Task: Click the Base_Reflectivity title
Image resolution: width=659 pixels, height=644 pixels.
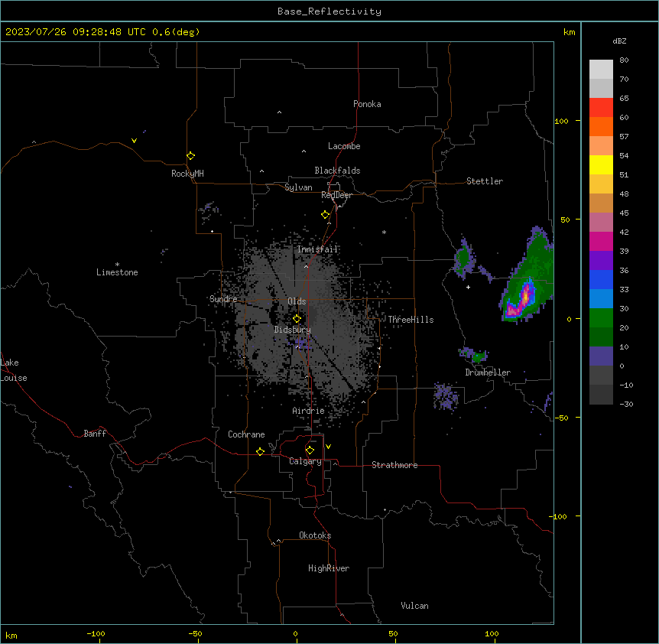Action: [x=329, y=11]
